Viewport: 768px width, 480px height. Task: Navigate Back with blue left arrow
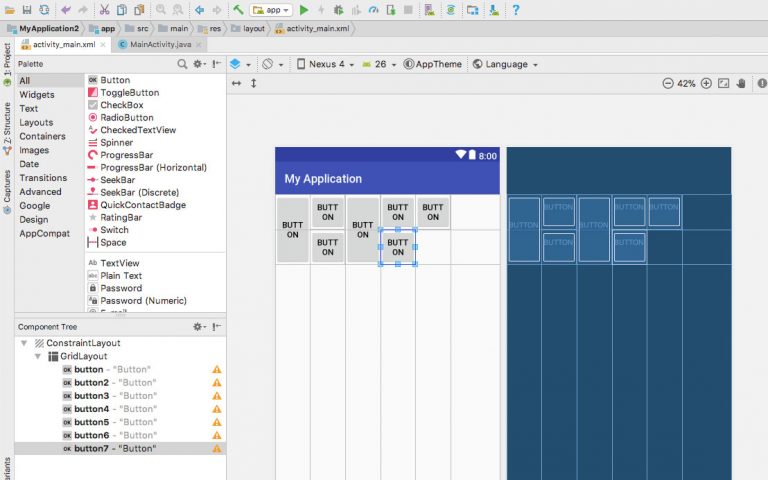pyautogui.click(x=199, y=10)
